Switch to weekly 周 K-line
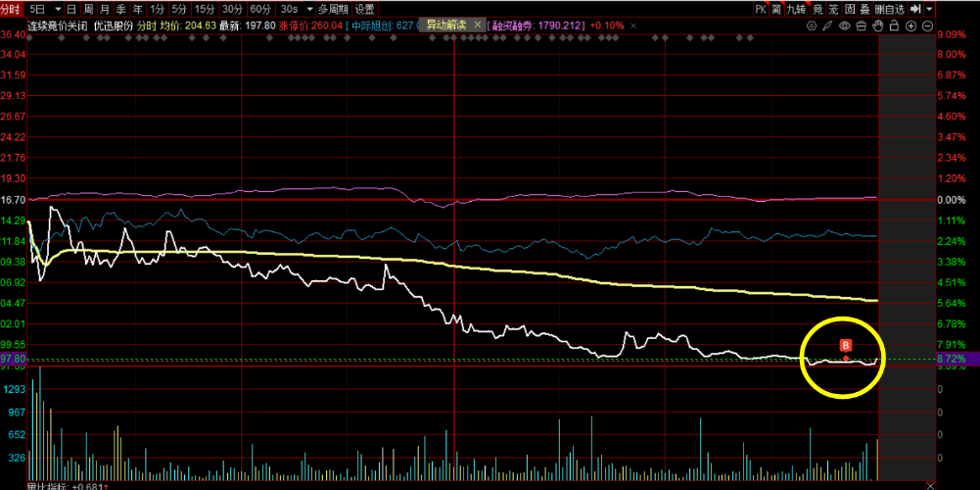 [87, 9]
